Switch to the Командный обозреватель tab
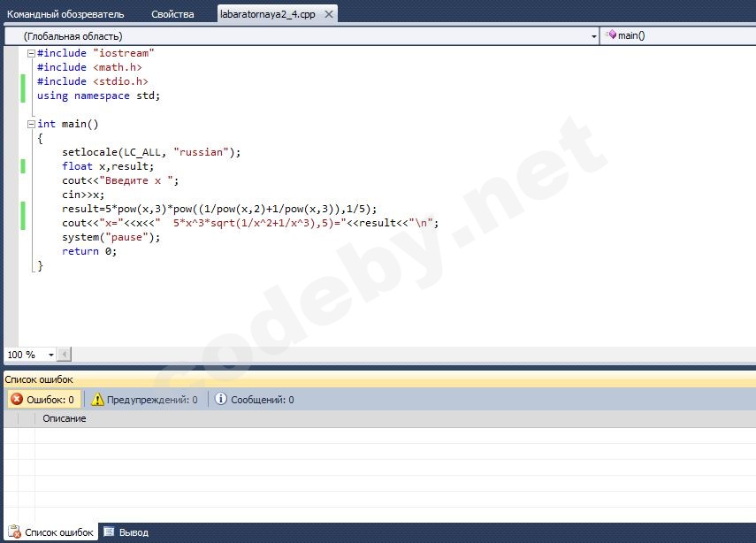 pyautogui.click(x=65, y=14)
